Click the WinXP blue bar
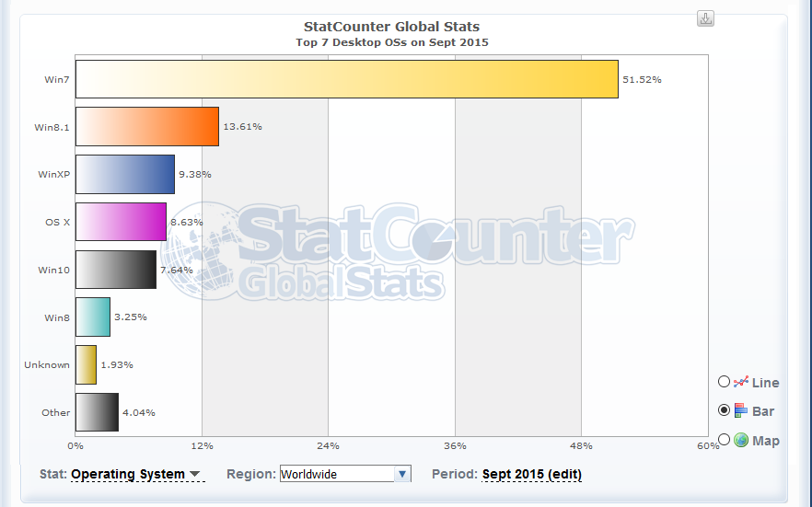This screenshot has height=507, width=812. point(125,174)
